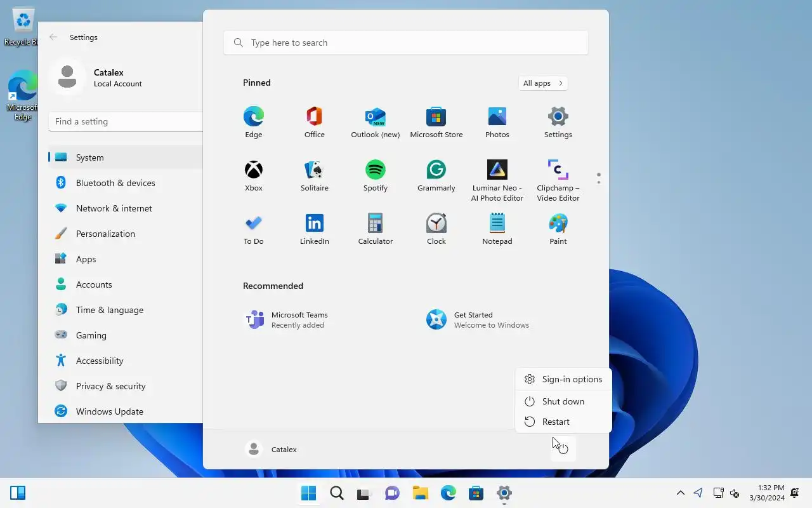Viewport: 812px width, 508px height.
Task: Open Edge from the taskbar
Action: click(x=448, y=493)
